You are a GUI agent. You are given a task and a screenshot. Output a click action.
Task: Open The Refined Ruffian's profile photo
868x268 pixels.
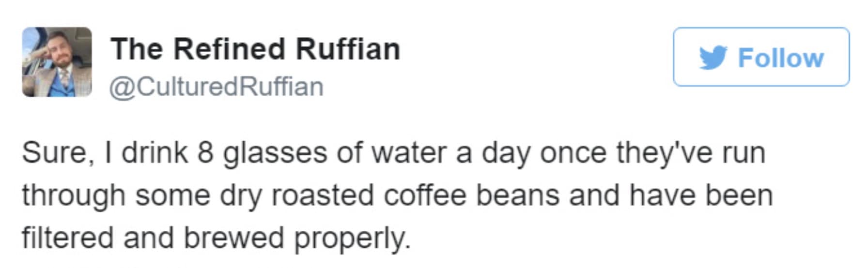(x=57, y=62)
